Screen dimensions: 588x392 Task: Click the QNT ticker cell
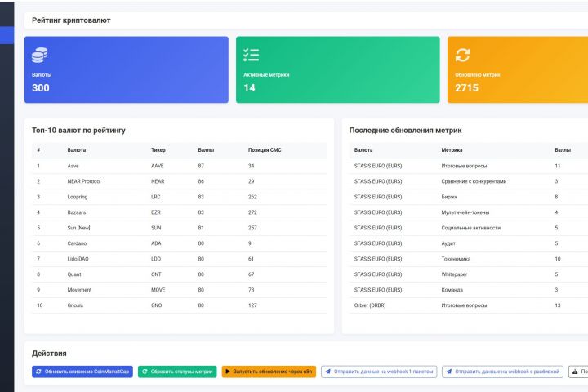point(156,274)
